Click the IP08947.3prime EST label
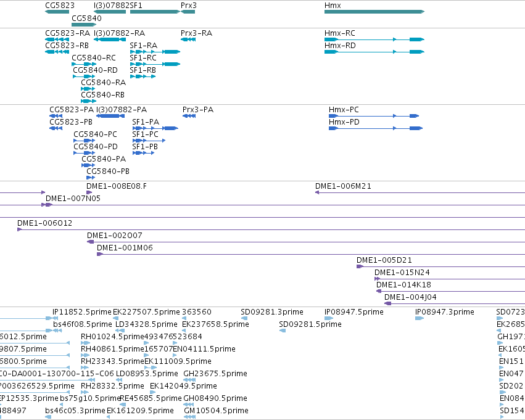This screenshot has width=525, height=420. pos(445,312)
